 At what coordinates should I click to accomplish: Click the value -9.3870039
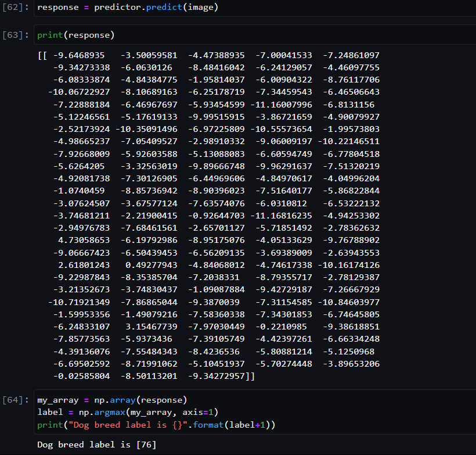(x=214, y=302)
